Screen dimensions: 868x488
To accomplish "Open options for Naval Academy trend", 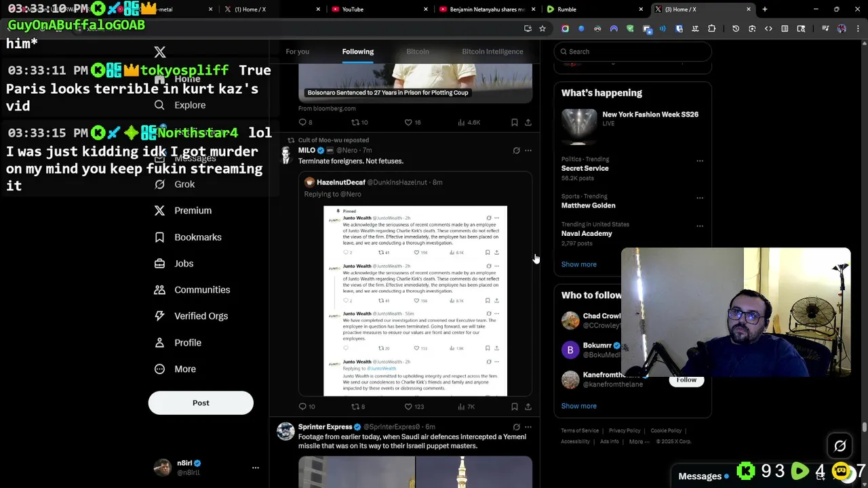I will pyautogui.click(x=700, y=226).
